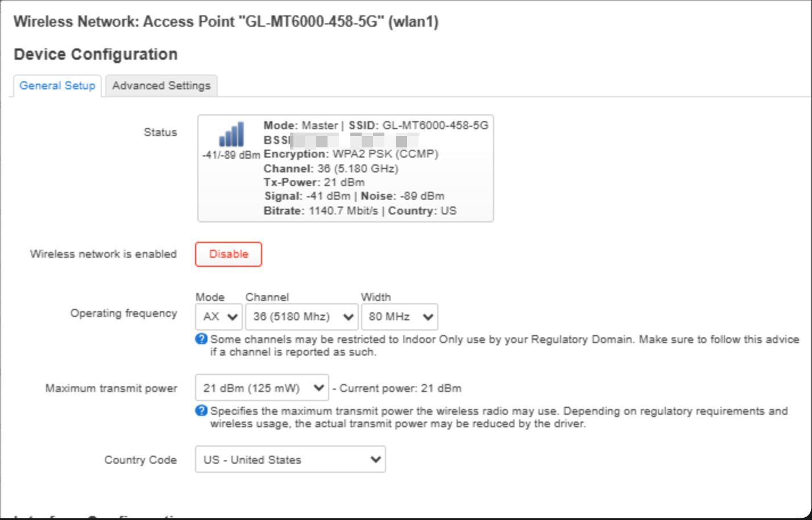Open the Country Code US dropdown
812x520 pixels.
click(291, 460)
